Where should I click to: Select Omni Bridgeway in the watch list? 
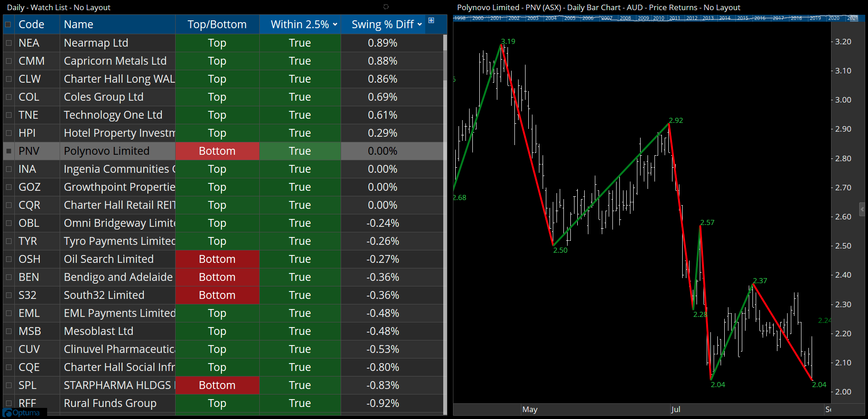(x=117, y=223)
